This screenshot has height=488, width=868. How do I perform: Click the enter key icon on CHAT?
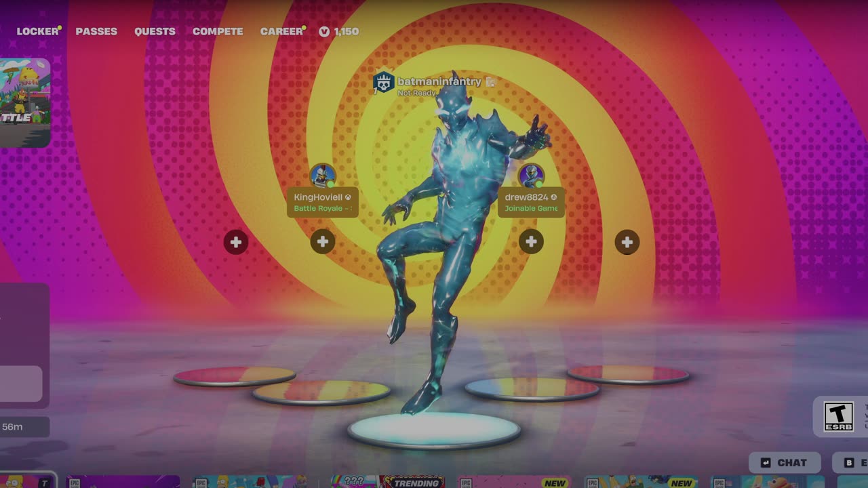766,463
